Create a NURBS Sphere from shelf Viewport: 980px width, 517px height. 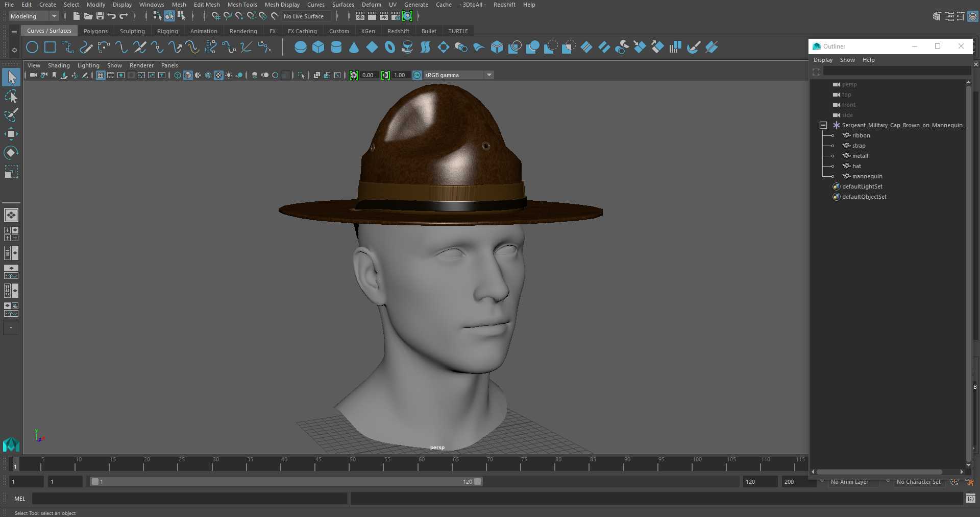(301, 48)
